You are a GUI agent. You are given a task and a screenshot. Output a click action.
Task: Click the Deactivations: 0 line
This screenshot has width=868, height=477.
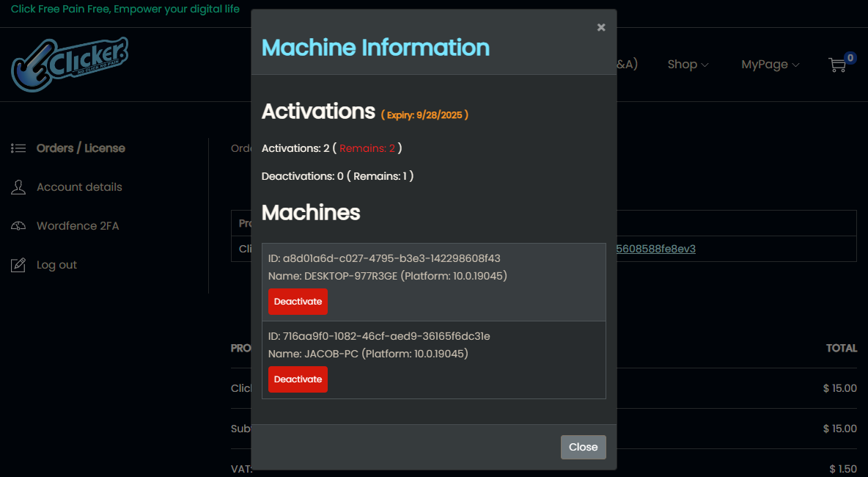point(337,176)
